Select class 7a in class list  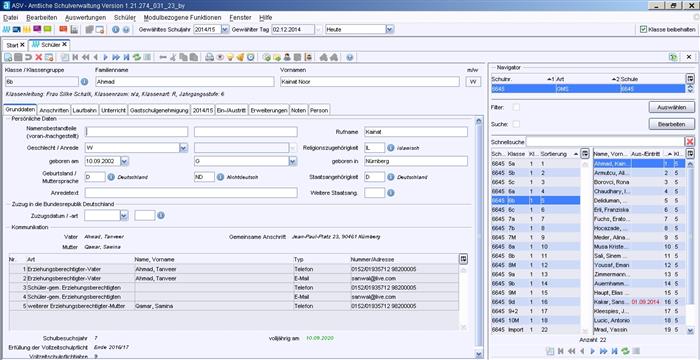[536, 219]
